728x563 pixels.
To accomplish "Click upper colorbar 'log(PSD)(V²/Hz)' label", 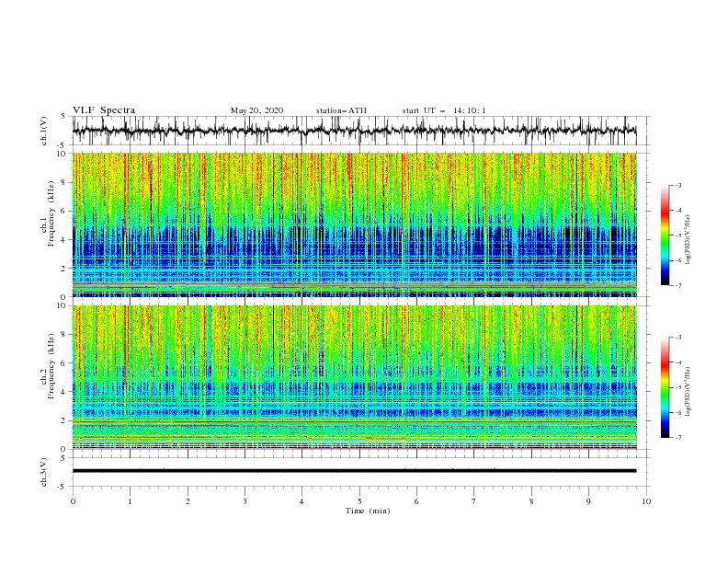I will [688, 240].
